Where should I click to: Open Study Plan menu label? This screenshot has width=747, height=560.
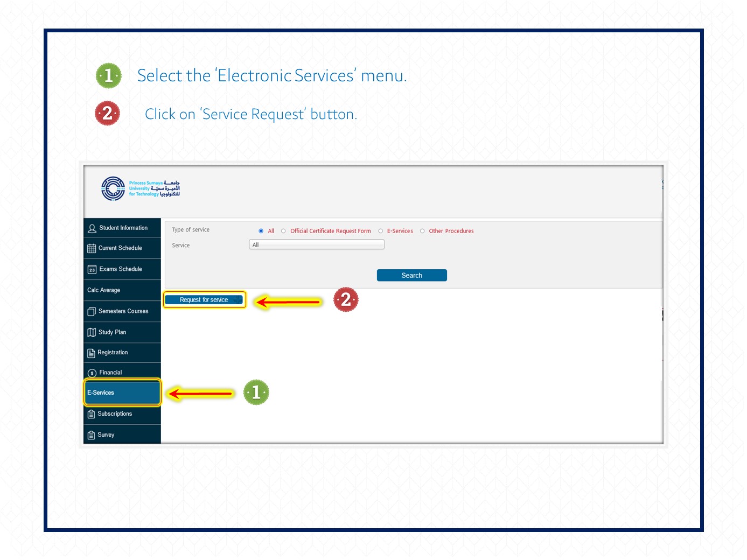click(x=112, y=332)
